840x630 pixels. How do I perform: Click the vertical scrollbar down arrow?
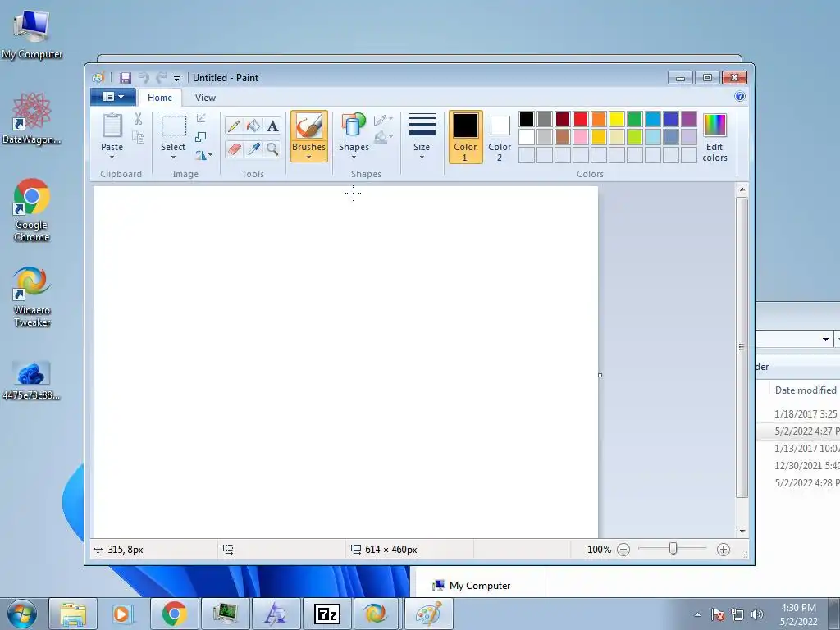[742, 531]
